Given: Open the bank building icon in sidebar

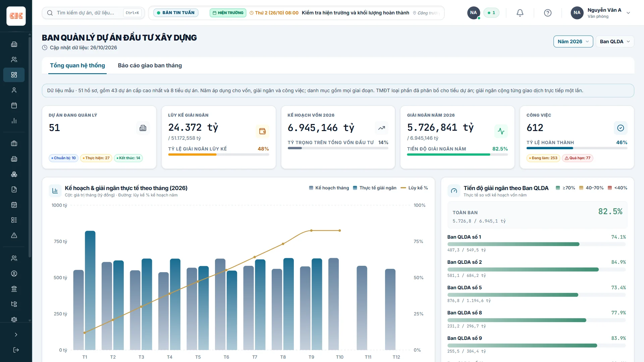Looking at the screenshot, I should [x=14, y=289].
